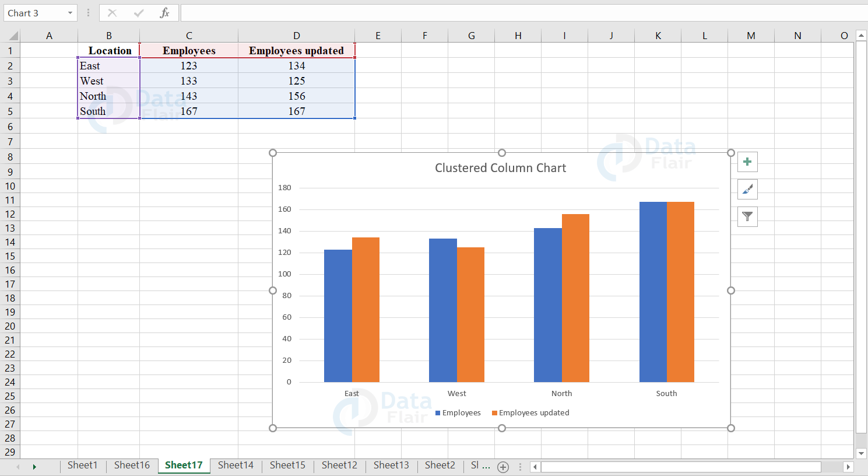Open the Chart Styles brush icon
Screen dimensions: 868x476
pos(747,189)
